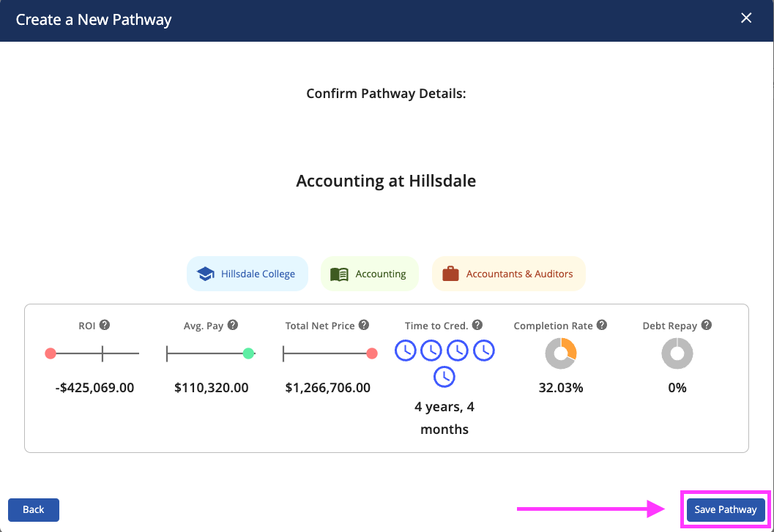Click the Completion Rate donut chart

click(x=561, y=353)
